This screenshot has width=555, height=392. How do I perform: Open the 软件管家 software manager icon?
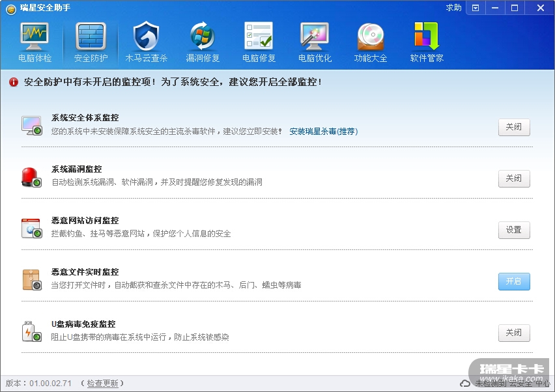427,36
